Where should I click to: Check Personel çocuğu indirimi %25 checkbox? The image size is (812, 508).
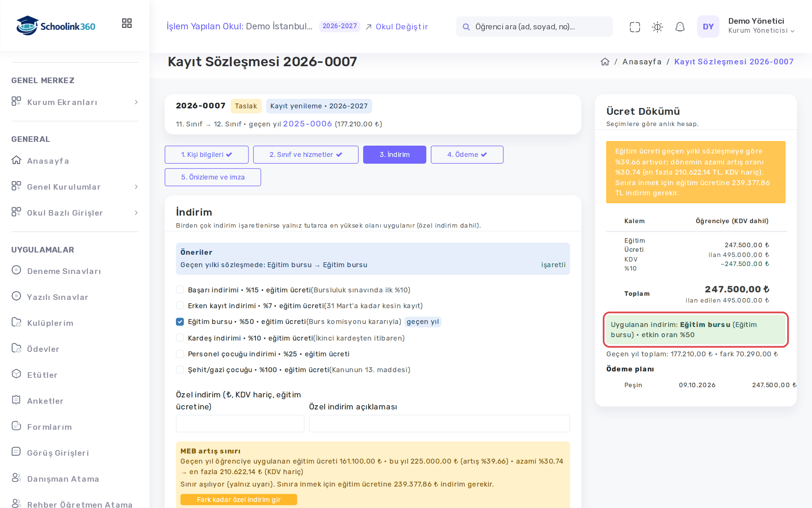[180, 354]
